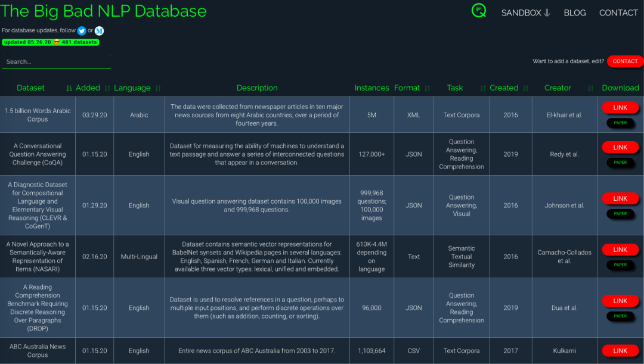Click LINK for ABC Australia News Corpus
Viewport: 644px width, 364px height.
click(620, 351)
